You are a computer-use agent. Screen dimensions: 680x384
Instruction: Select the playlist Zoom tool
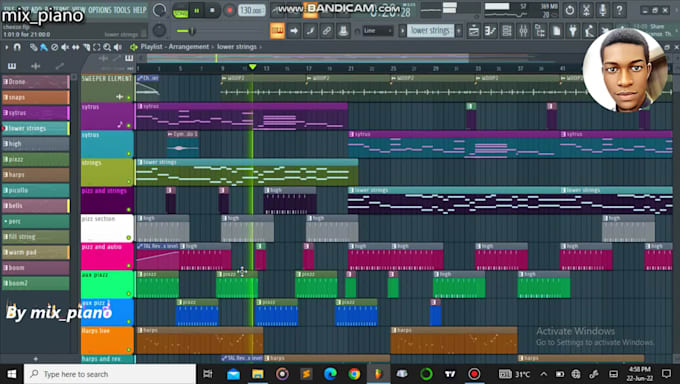click(x=107, y=47)
